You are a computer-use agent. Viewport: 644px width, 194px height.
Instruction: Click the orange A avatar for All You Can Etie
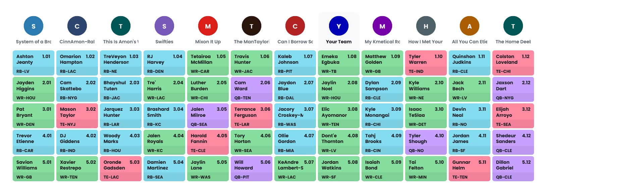click(x=470, y=26)
